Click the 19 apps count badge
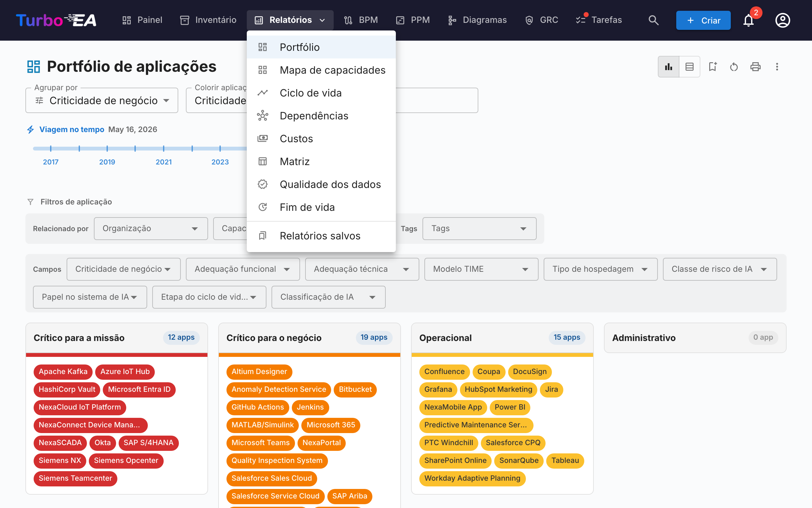Image resolution: width=812 pixels, height=508 pixels. (x=374, y=337)
